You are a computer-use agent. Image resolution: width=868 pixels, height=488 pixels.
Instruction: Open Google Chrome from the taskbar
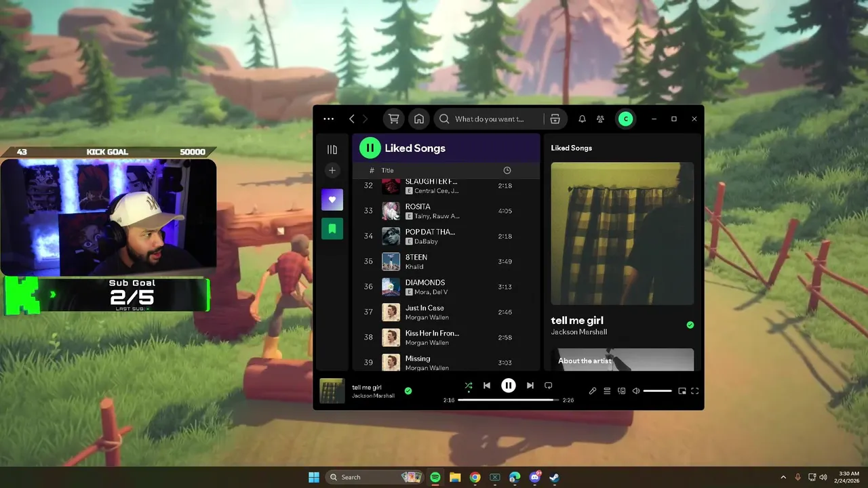click(x=475, y=477)
